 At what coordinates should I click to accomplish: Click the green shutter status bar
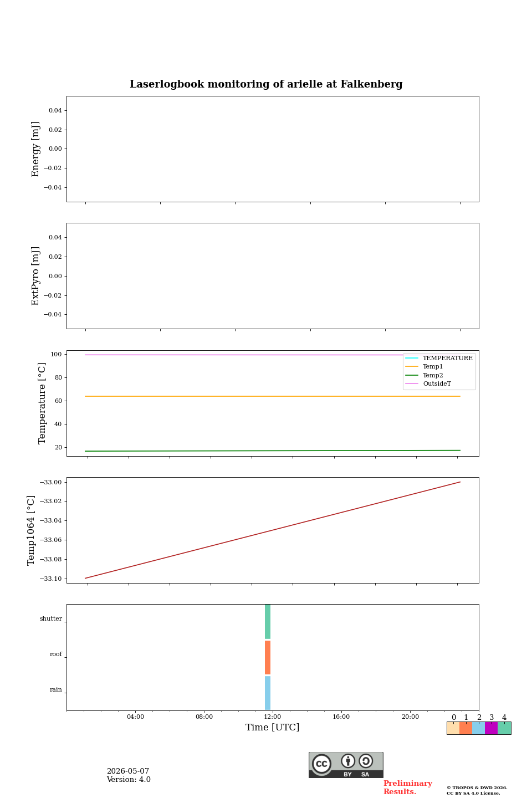point(268,622)
